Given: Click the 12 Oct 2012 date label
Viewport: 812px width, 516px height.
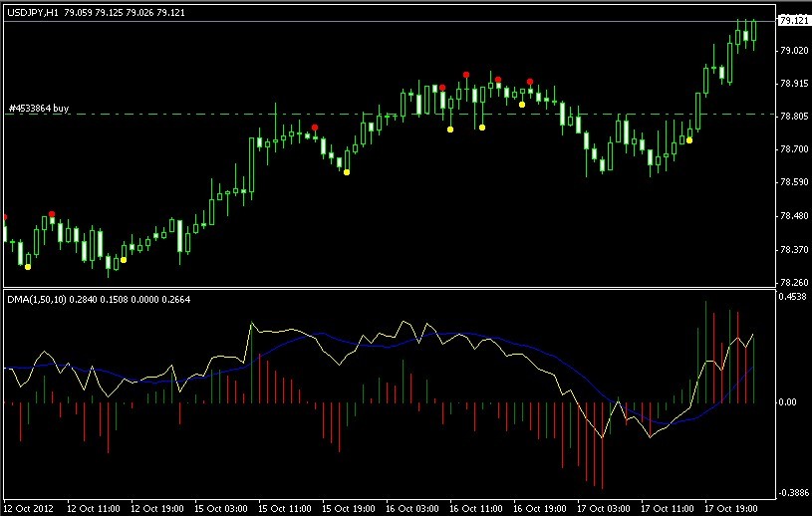Looking at the screenshot, I should 29,508.
